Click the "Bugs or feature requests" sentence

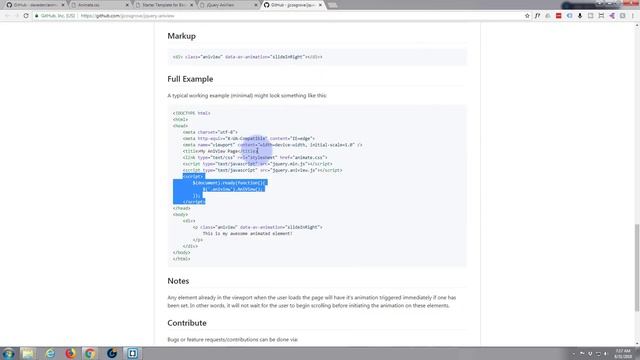pos(233,340)
